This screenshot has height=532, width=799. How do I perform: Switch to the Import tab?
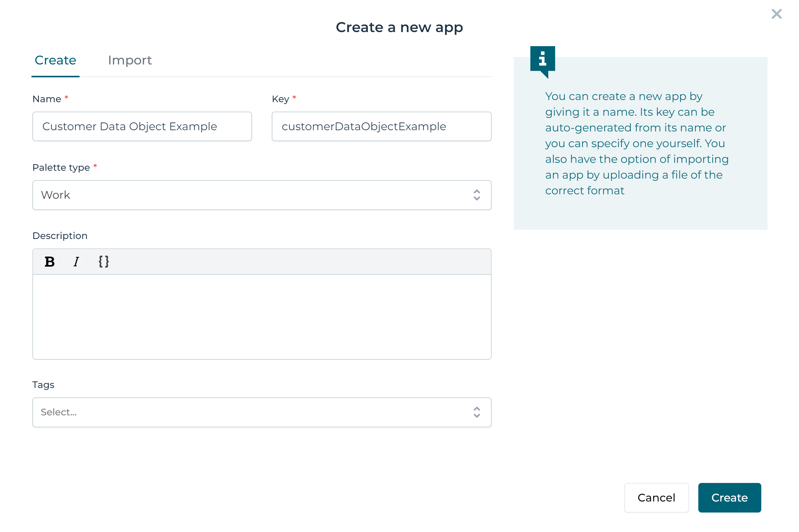pyautogui.click(x=130, y=60)
